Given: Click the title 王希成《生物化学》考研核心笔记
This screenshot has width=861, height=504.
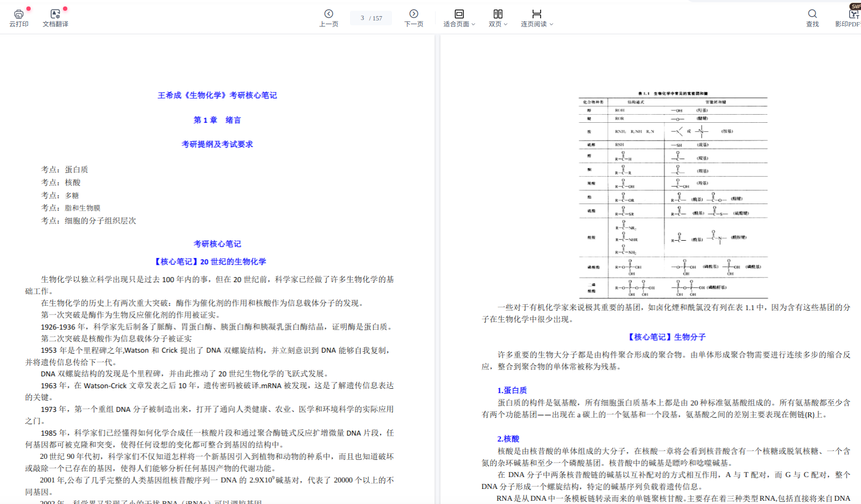Looking at the screenshot, I should tap(217, 95).
